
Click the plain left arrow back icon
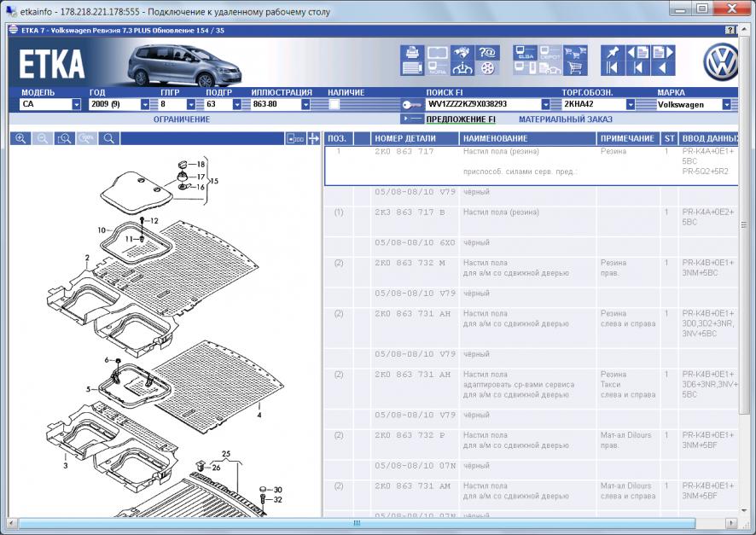point(662,68)
